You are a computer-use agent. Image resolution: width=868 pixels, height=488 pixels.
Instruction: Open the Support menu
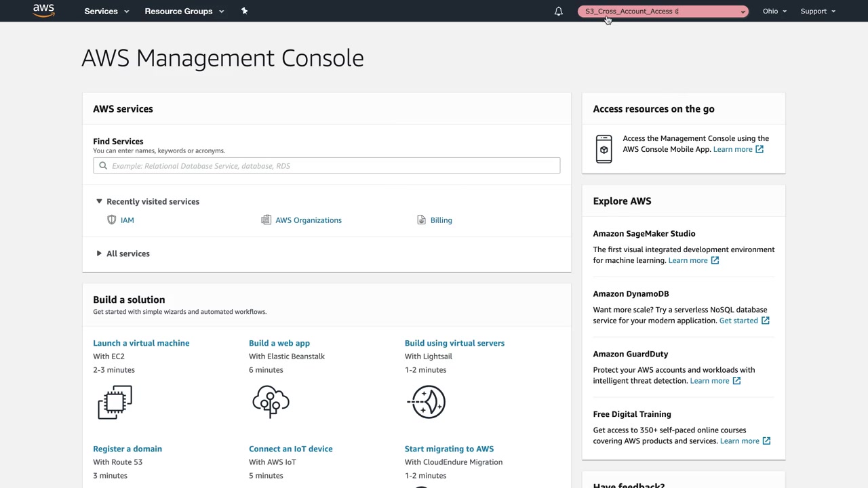point(818,12)
